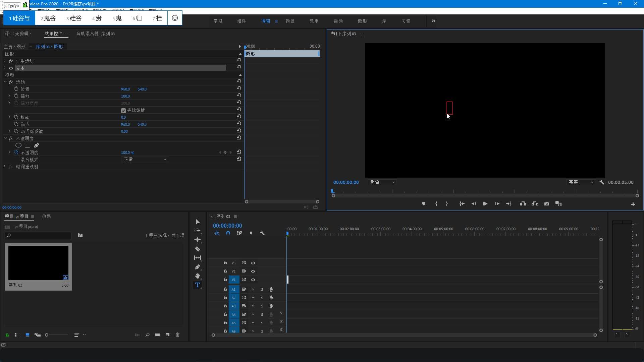
Task: Toggle lock on track V3
Action: (x=225, y=263)
